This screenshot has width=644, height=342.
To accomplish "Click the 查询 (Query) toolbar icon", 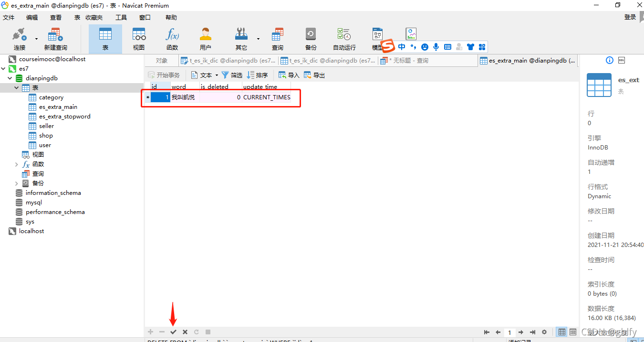I will tap(278, 39).
